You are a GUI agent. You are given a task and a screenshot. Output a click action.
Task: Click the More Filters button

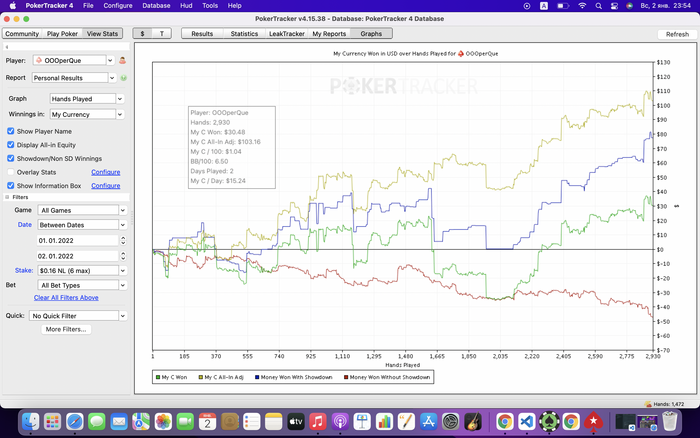66,329
